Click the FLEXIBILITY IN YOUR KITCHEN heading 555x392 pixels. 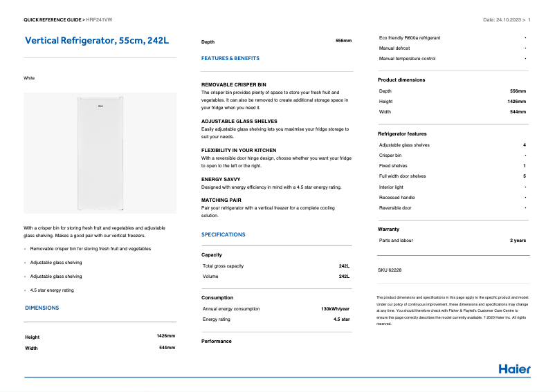tap(238, 150)
